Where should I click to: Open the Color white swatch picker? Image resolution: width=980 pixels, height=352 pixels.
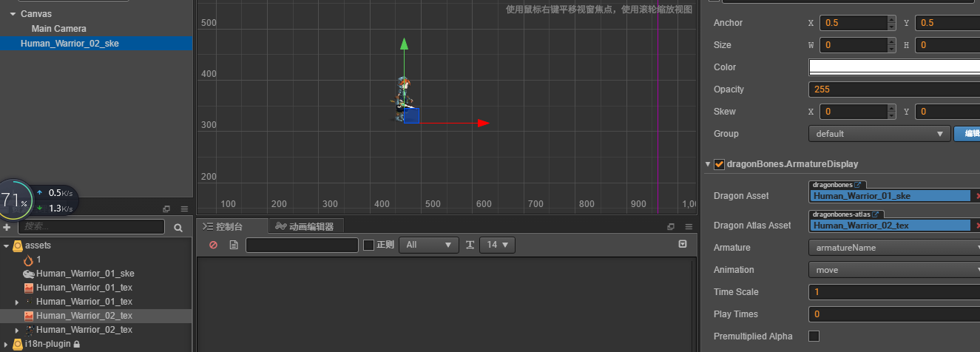[x=894, y=67]
